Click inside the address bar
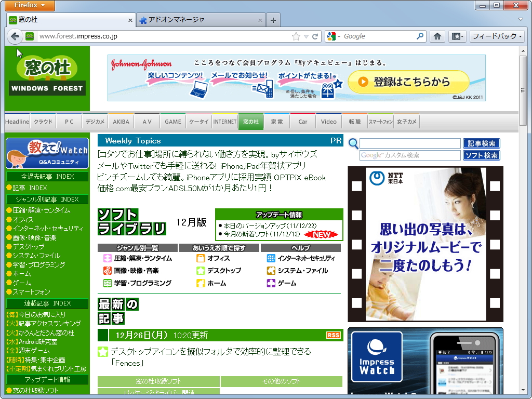Image resolution: width=532 pixels, height=399 pixels. pyautogui.click(x=156, y=36)
